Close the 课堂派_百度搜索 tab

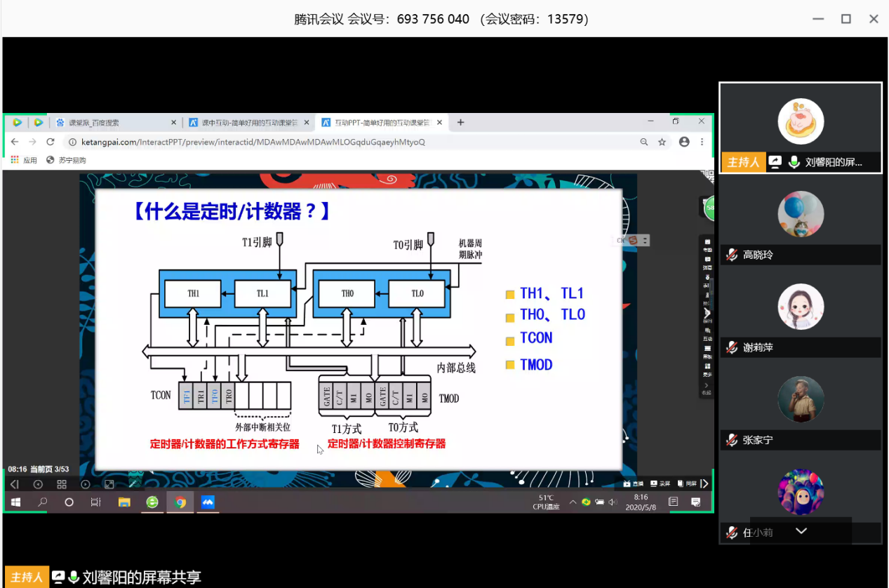(174, 122)
